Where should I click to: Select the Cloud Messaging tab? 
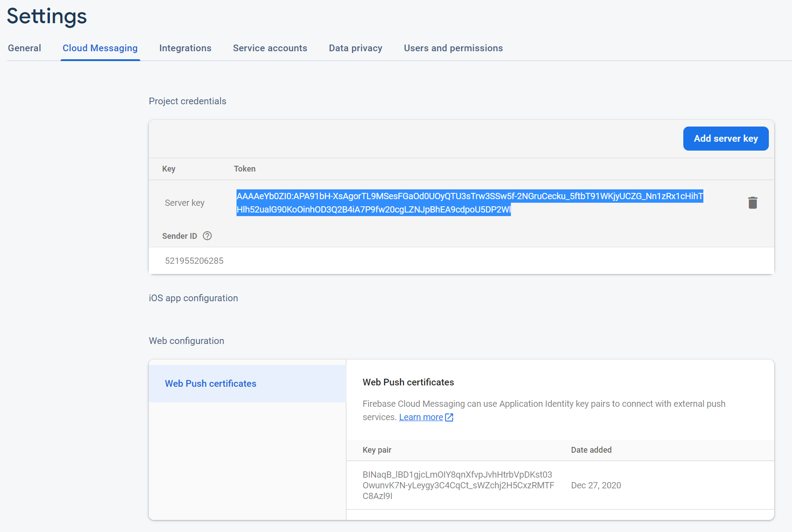pyautogui.click(x=100, y=48)
